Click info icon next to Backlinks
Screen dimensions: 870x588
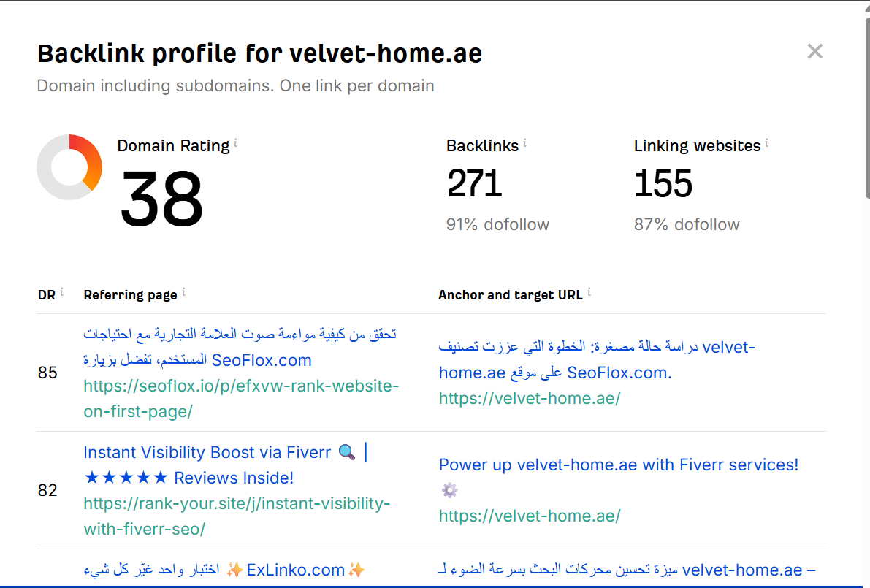(524, 145)
